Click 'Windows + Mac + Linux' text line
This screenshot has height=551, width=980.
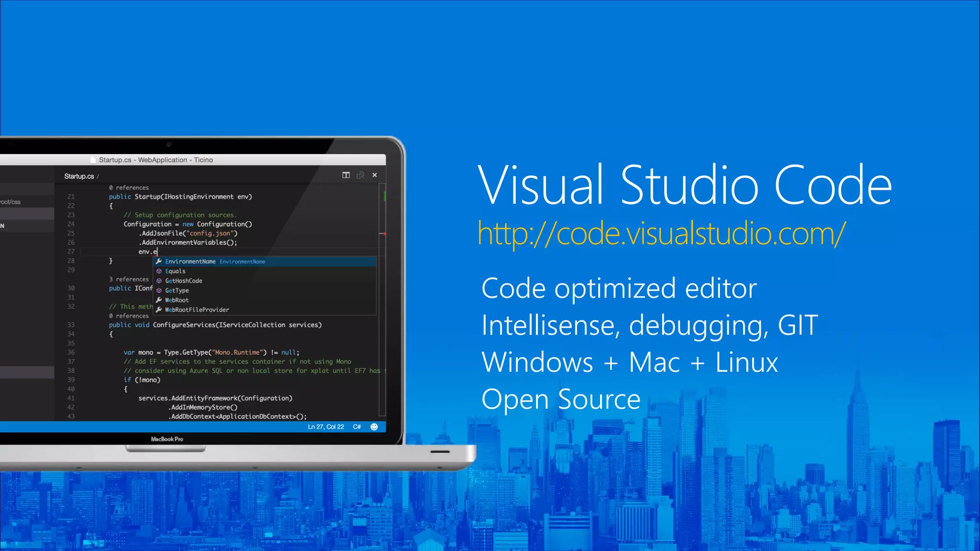(630, 362)
